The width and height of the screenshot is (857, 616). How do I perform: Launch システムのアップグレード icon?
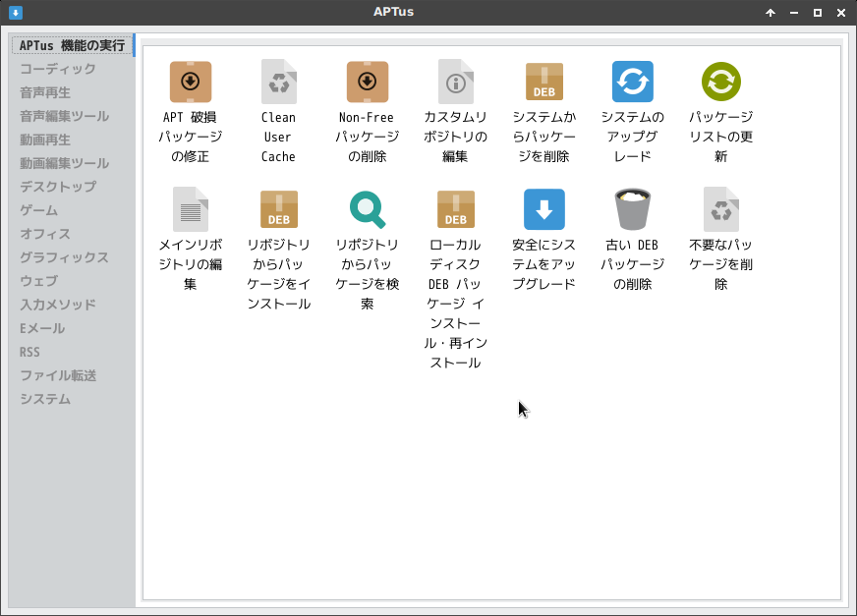tap(632, 82)
